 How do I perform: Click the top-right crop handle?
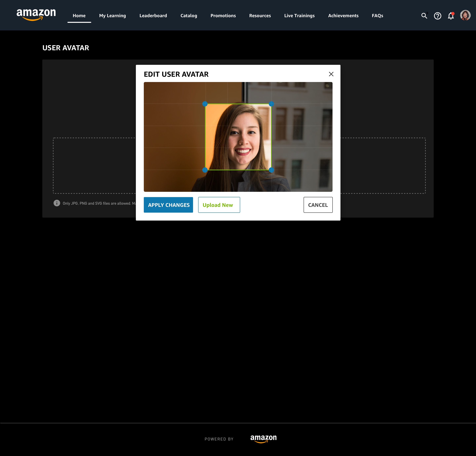271,104
